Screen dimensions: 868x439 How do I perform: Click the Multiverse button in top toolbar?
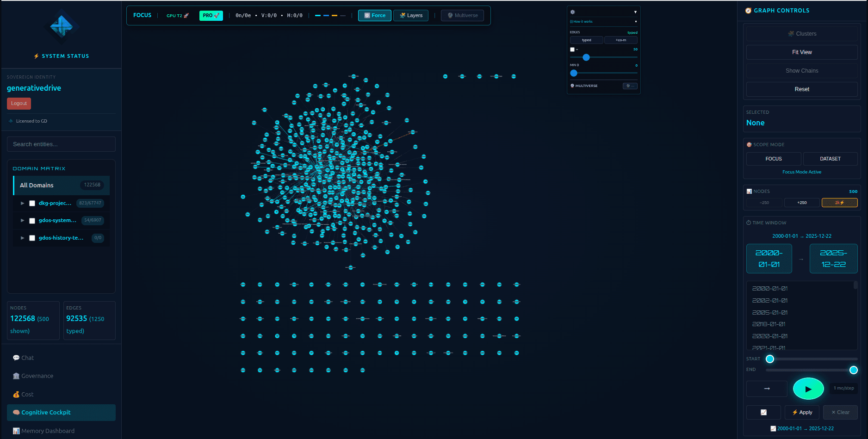pos(462,15)
